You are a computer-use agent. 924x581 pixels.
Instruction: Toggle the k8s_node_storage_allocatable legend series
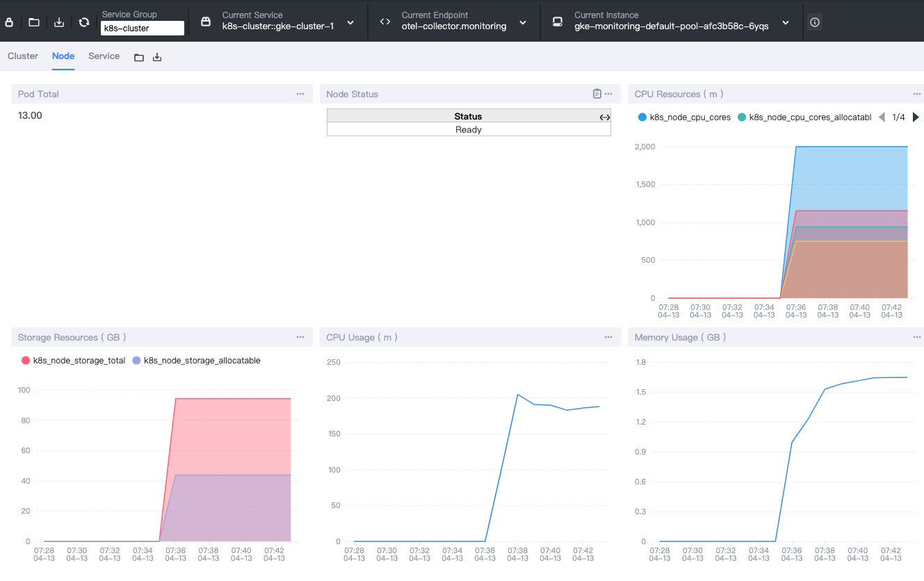point(196,361)
